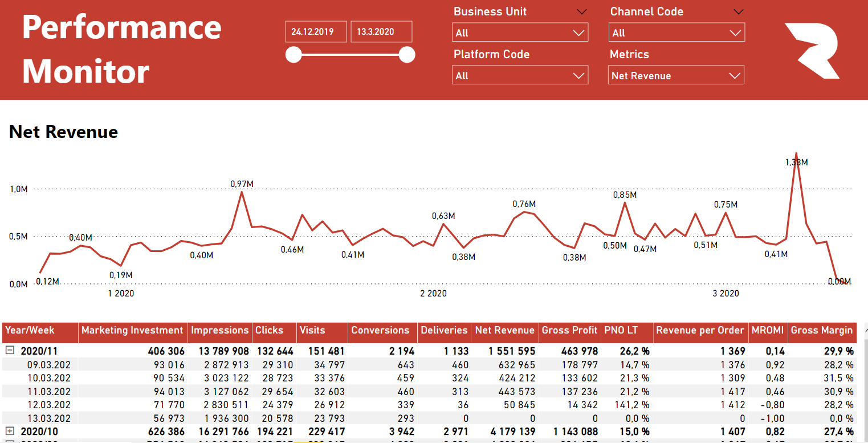Expand the 2020/10 week row
868x443 pixels.
click(10, 432)
